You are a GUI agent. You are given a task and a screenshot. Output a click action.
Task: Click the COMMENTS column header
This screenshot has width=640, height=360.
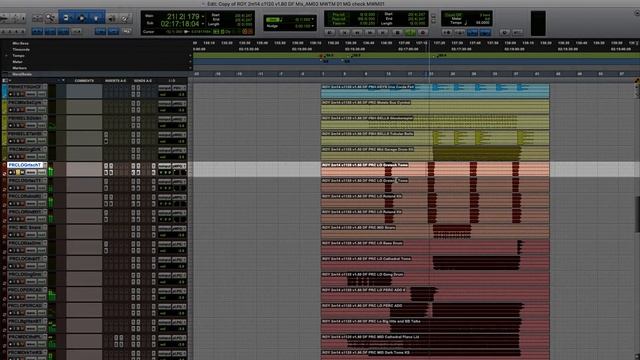coord(84,81)
